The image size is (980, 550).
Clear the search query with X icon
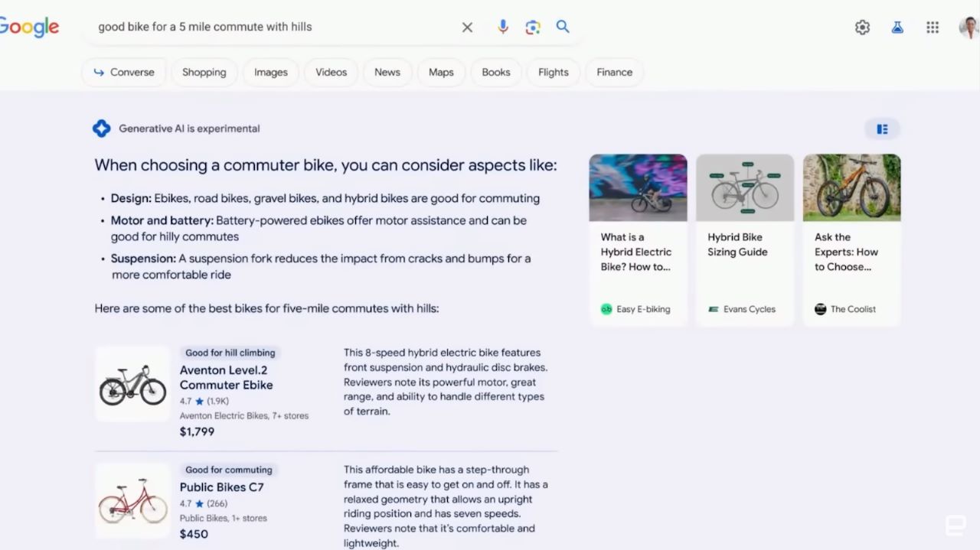coord(467,28)
